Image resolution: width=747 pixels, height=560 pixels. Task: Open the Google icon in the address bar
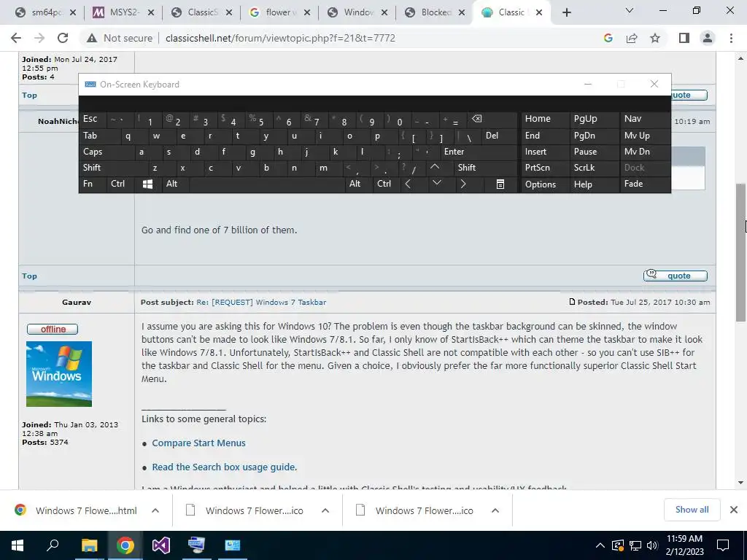pos(608,38)
